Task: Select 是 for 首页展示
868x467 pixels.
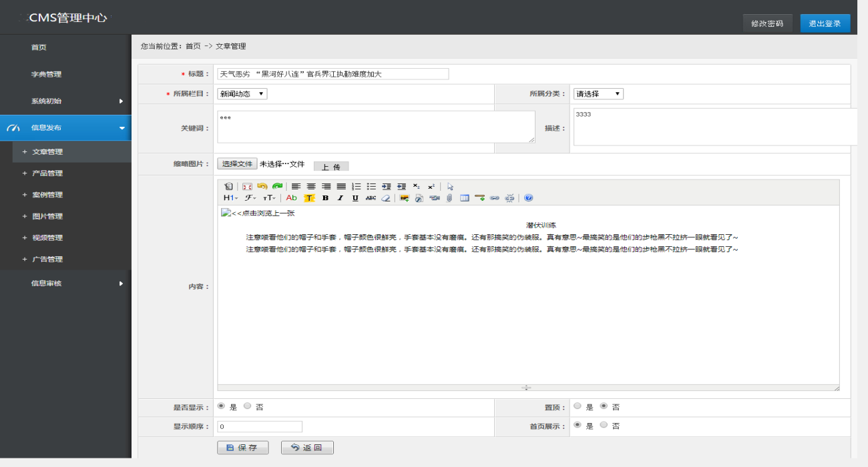Action: 577,425
